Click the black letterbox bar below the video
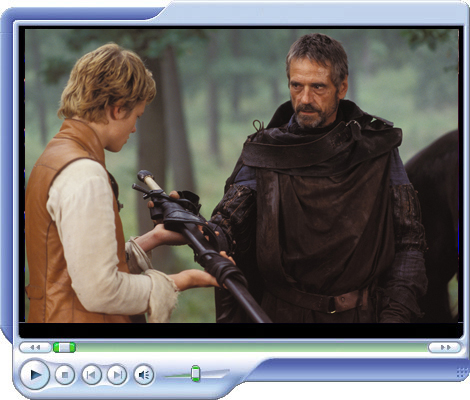The height and width of the screenshot is (400, 470). [241, 330]
